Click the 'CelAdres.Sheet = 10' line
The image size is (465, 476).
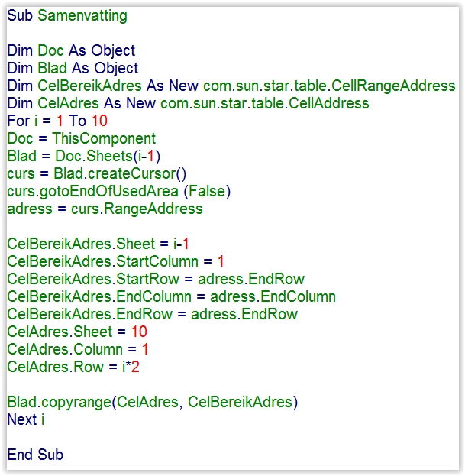[77, 332]
